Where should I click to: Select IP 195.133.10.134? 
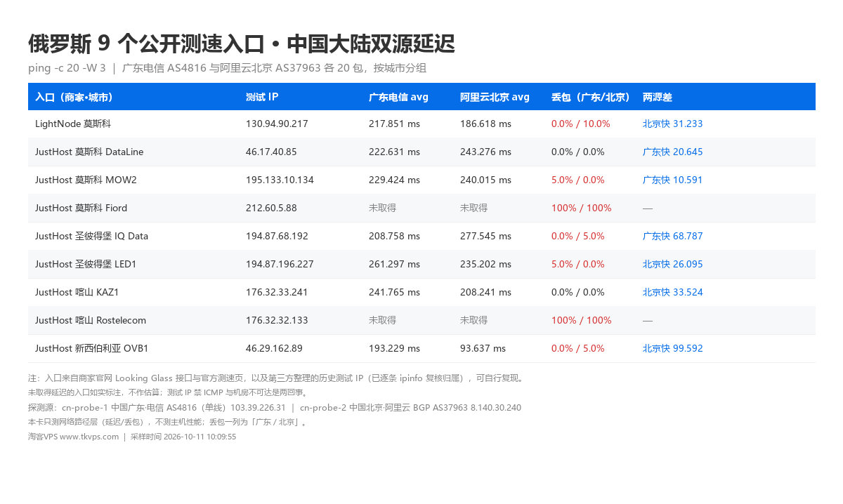280,180
